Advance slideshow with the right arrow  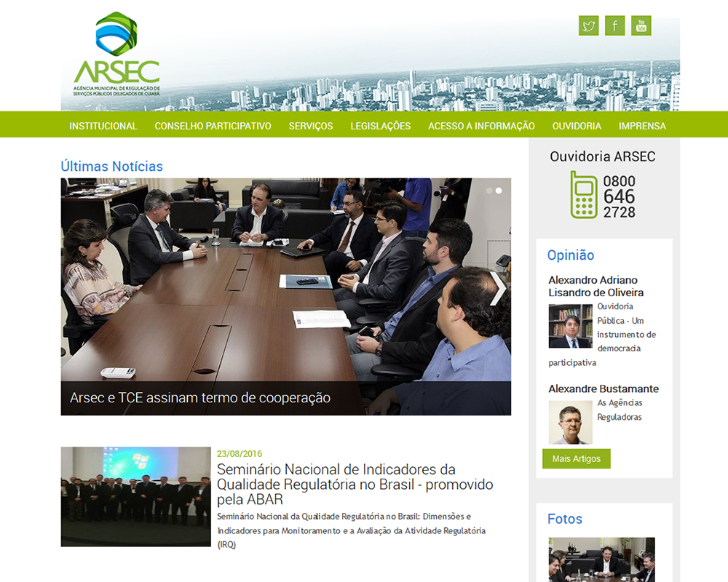click(x=497, y=289)
